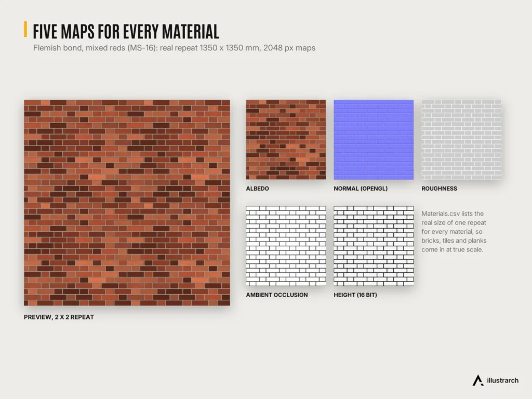Click the illustrarch logo icon

coord(478,380)
